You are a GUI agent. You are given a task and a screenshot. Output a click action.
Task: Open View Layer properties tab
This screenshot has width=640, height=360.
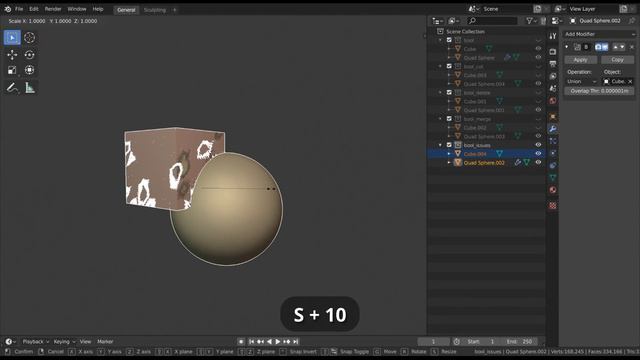coord(553,76)
